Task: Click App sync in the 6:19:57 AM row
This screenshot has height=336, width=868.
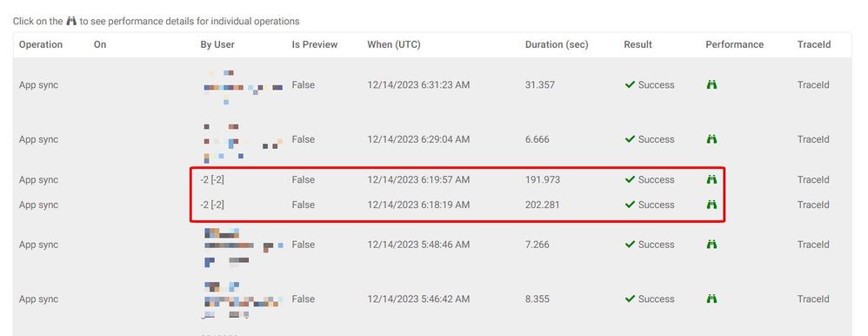Action: coord(39,179)
